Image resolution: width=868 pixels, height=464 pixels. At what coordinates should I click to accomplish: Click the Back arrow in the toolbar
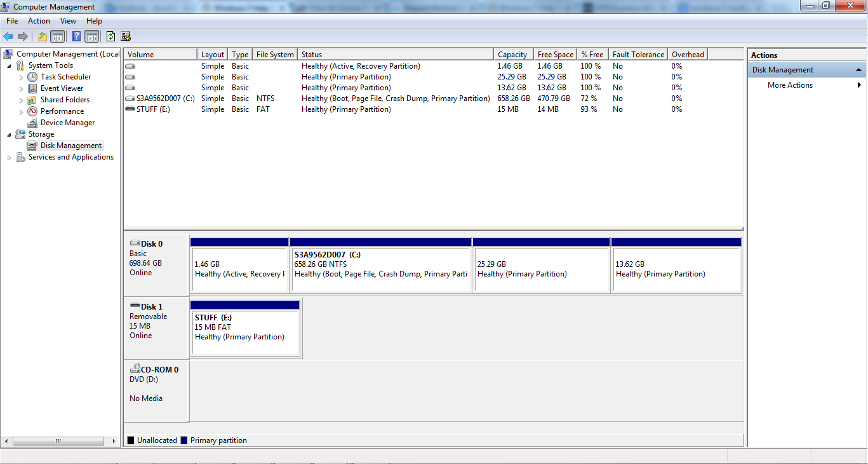point(8,36)
